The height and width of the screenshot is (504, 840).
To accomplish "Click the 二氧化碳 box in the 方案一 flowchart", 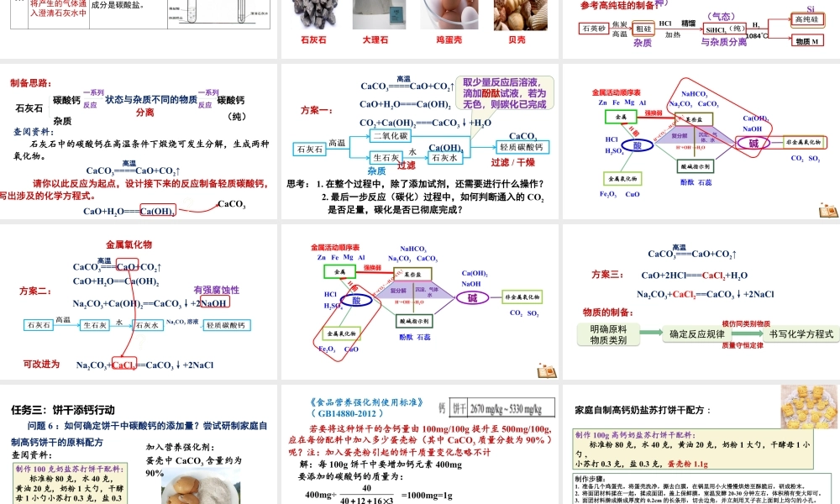I will (391, 136).
